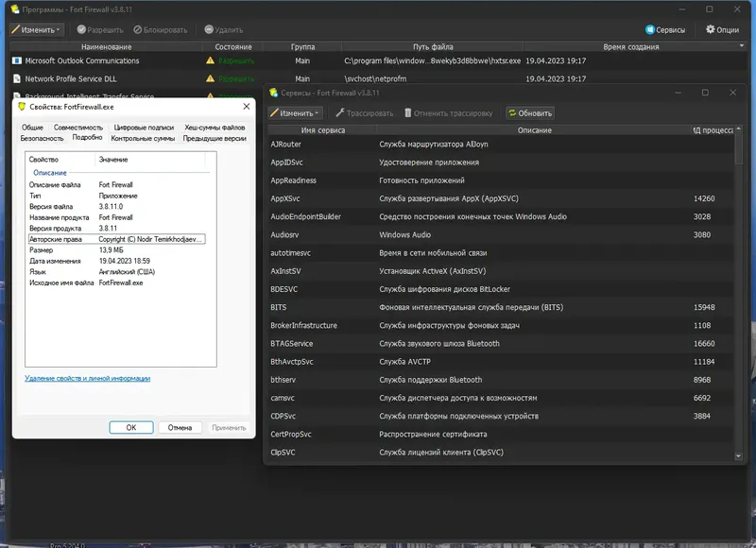Click Отменить трассировку in the Сервисы toolbar
Screen dimensions: 756x548
tap(448, 113)
